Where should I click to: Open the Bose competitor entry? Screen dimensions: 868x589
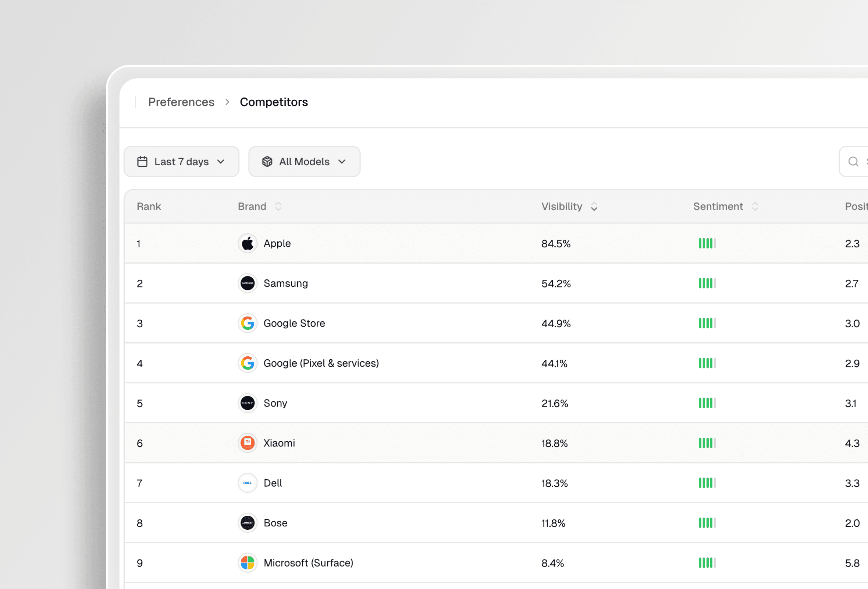click(x=275, y=523)
